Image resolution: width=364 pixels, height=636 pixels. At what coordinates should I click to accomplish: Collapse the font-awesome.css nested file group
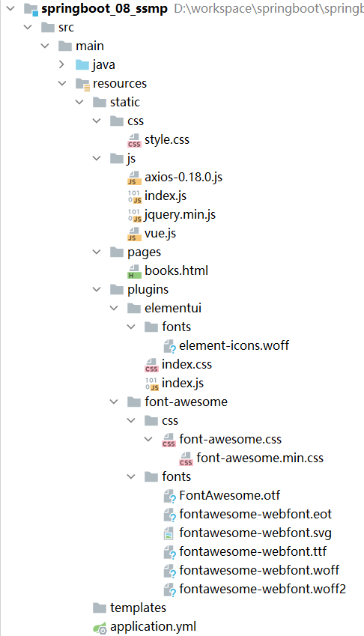148,439
